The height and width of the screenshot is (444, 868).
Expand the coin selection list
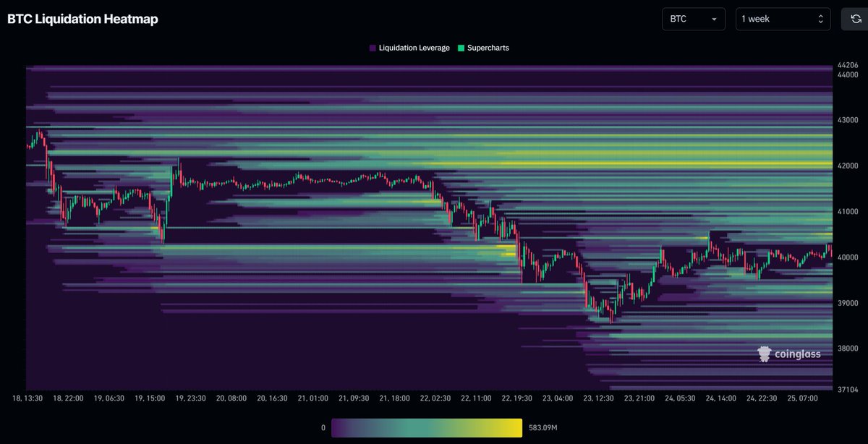[x=693, y=19]
